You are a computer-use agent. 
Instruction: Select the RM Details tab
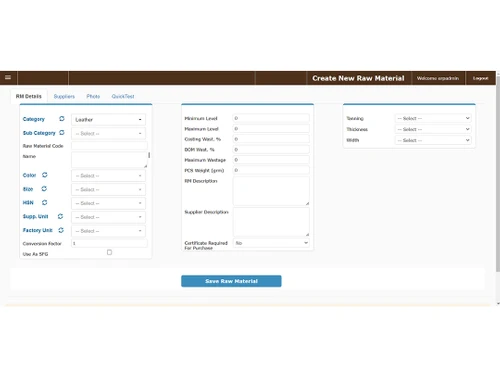[x=29, y=96]
